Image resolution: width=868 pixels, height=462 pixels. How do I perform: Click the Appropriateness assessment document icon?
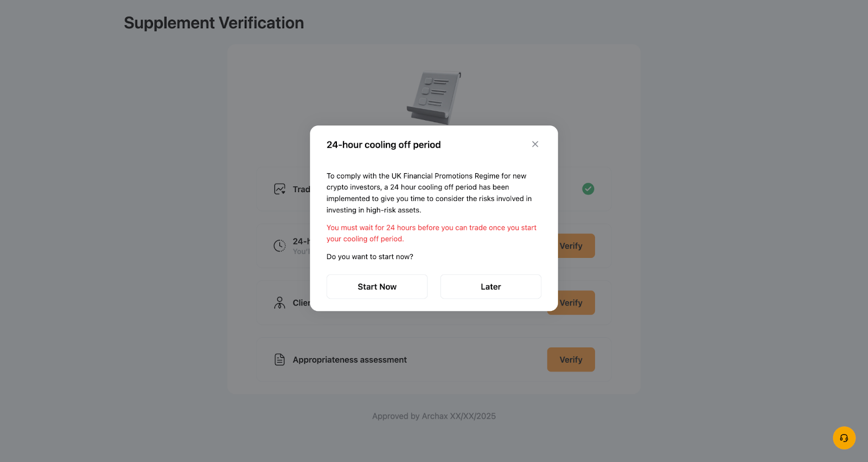tap(279, 359)
